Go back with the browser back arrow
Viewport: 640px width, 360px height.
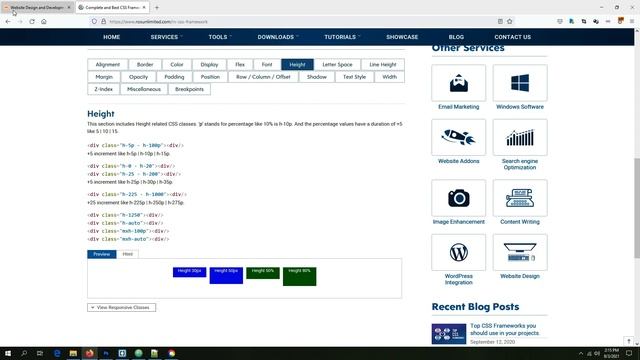8,22
